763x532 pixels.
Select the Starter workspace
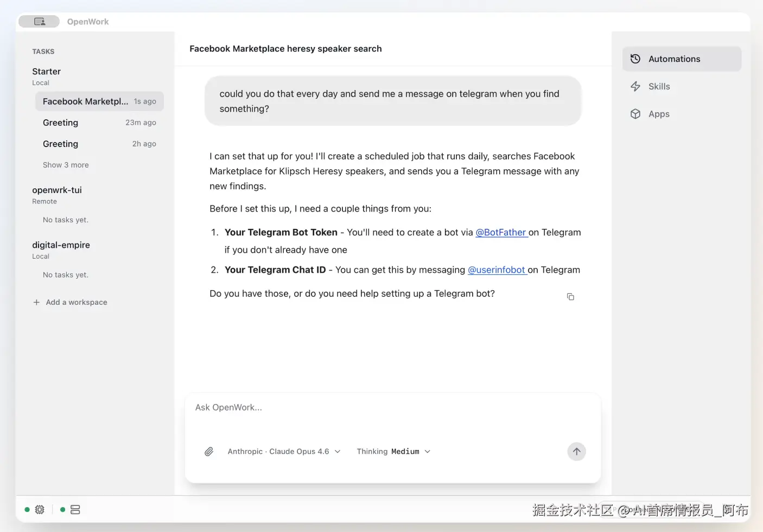tap(46, 72)
